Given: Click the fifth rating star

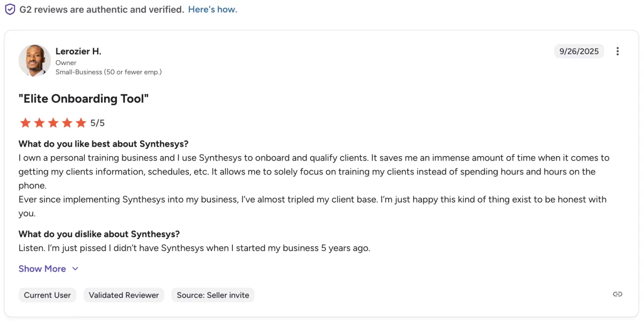Looking at the screenshot, I should click(81, 123).
